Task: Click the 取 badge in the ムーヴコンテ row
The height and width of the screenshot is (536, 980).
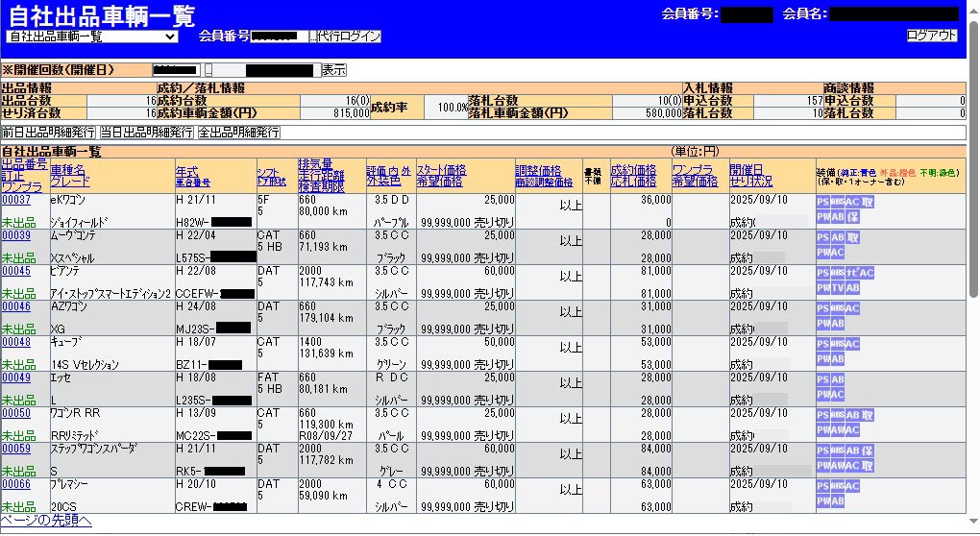Action: coord(853,237)
